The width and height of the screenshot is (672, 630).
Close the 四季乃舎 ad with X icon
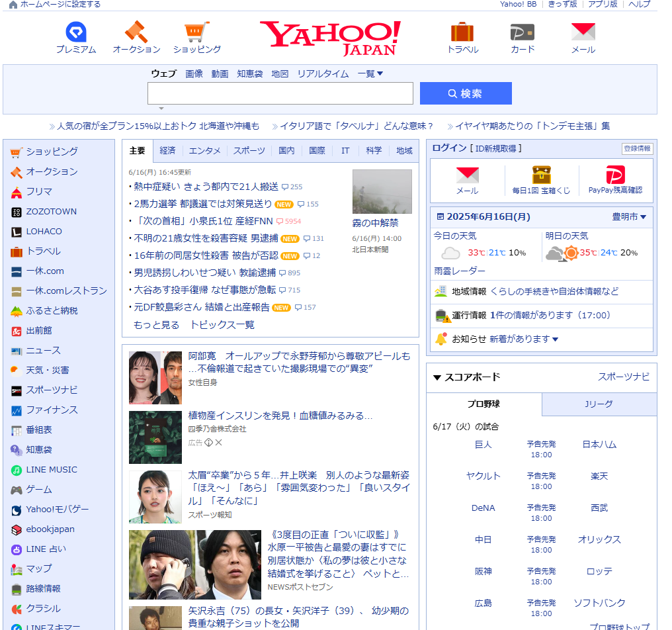218,443
